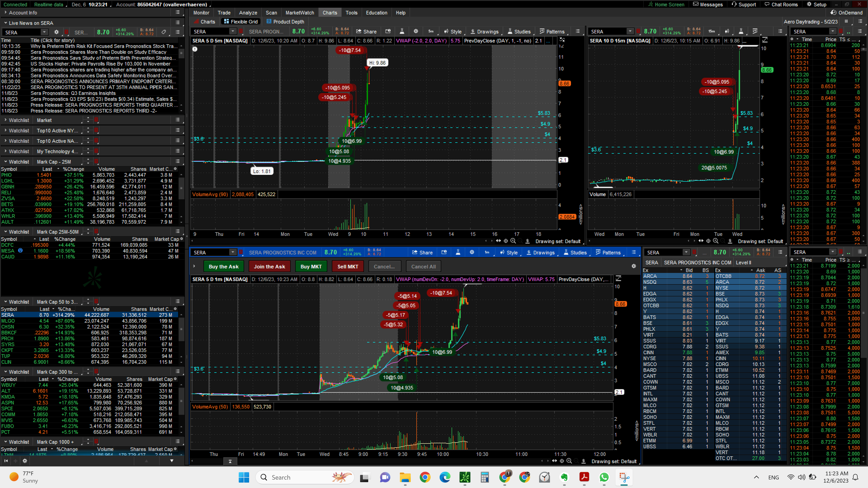Switch to the Trade tab
Viewport: 868px width, 488px height.
pyautogui.click(x=224, y=12)
